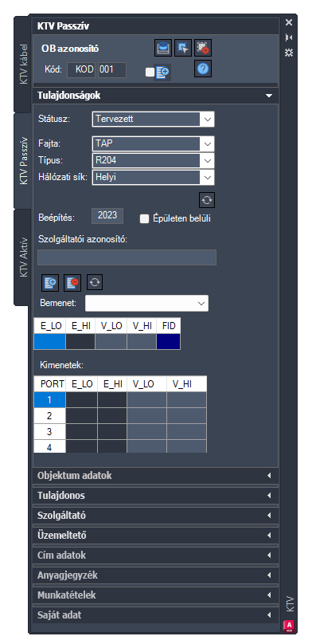Click the remove object icon with red X

pyautogui.click(x=203, y=48)
